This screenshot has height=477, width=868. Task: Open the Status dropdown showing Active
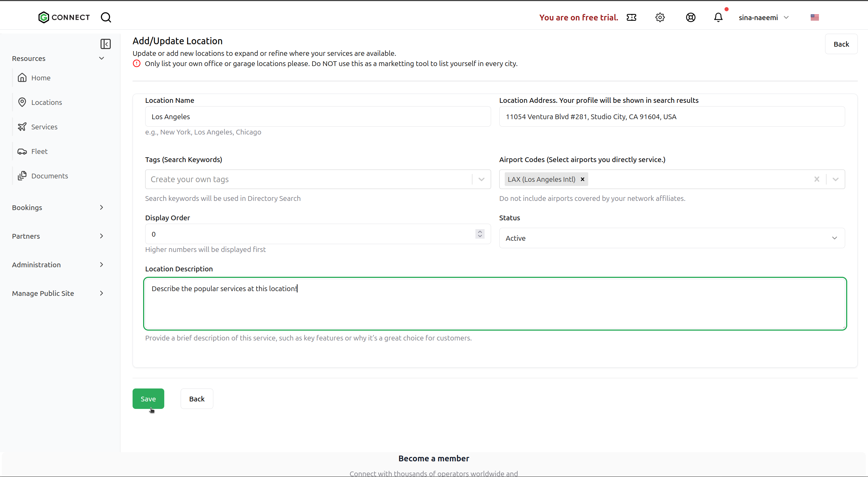pos(672,238)
